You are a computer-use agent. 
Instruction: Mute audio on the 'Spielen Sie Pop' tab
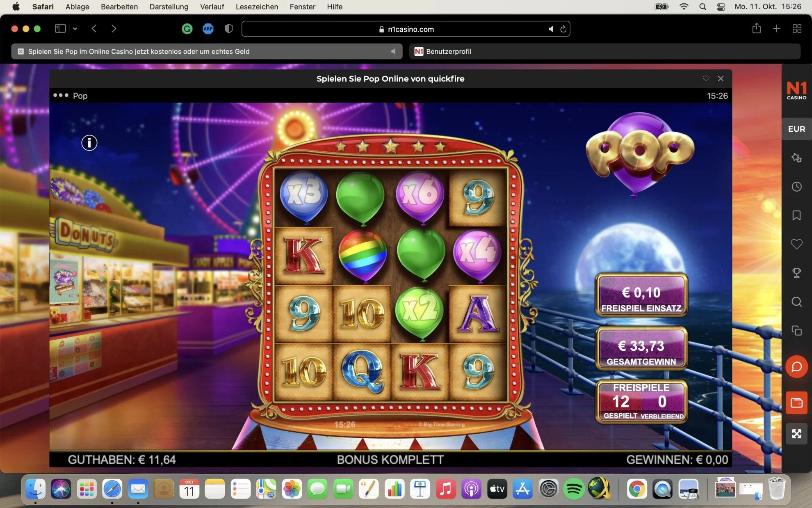click(393, 51)
